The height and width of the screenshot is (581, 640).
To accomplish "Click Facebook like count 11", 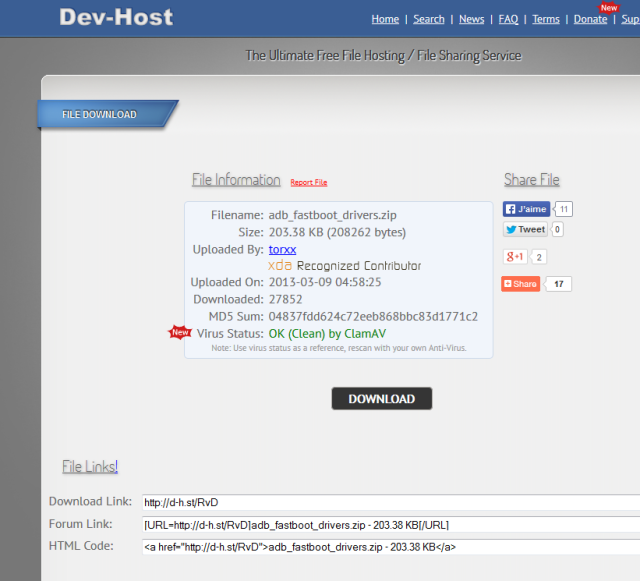I will [x=564, y=209].
